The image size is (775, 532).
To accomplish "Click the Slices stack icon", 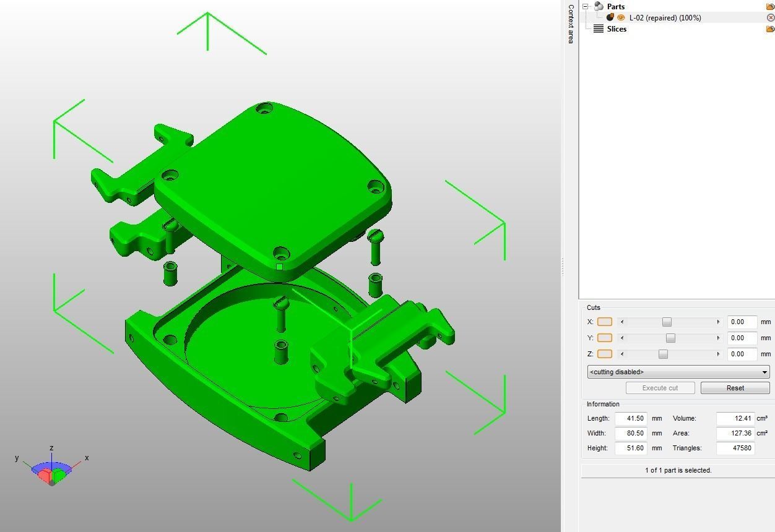I will click(x=599, y=28).
